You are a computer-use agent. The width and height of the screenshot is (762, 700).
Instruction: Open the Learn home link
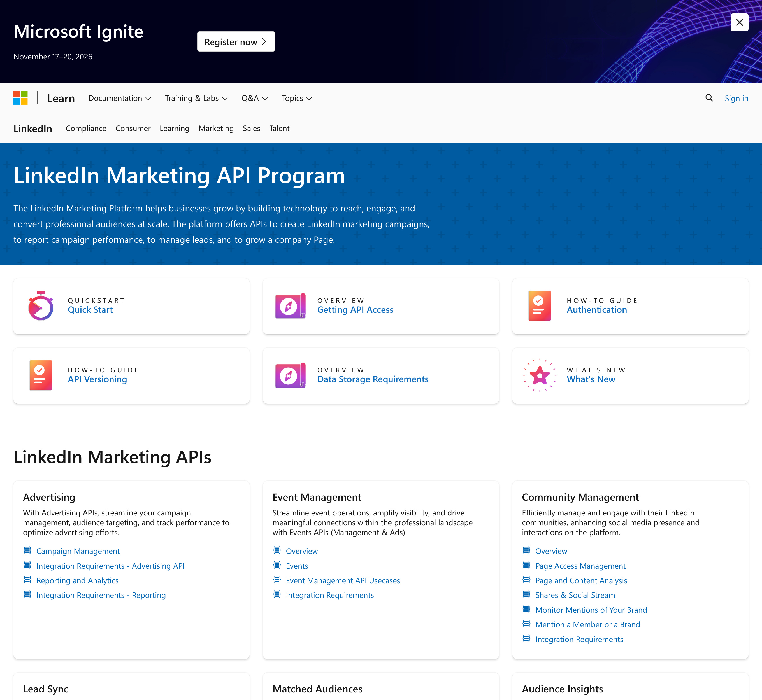click(61, 99)
